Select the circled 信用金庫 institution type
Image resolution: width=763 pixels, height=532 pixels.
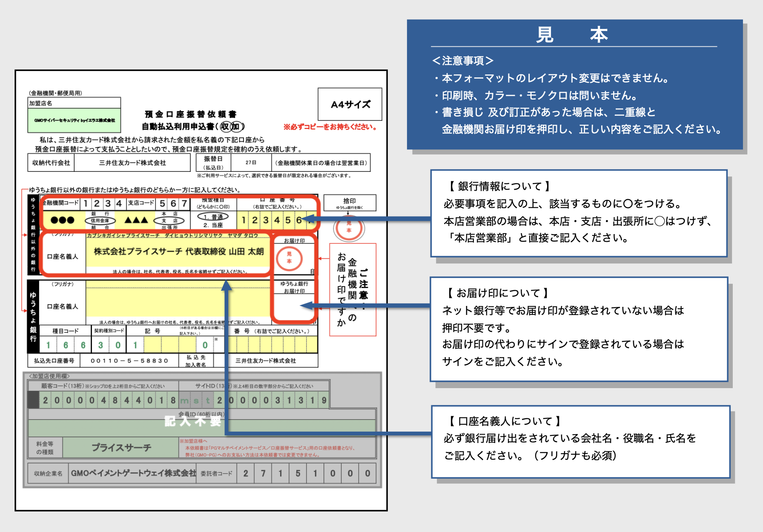(100, 220)
